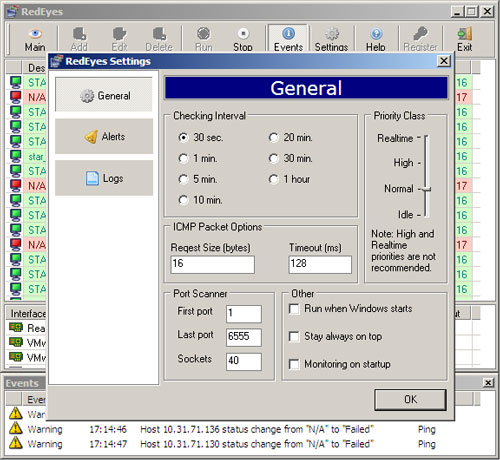Close the RedEyes Settings dialog

point(444,61)
